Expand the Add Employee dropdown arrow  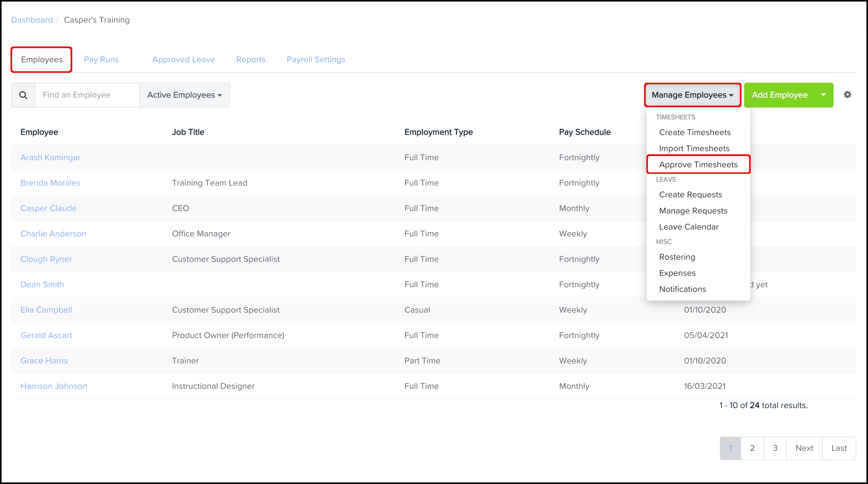coord(823,95)
